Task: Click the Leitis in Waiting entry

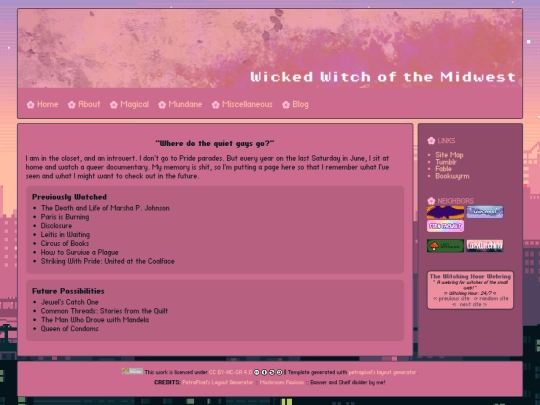Action: 65,235
